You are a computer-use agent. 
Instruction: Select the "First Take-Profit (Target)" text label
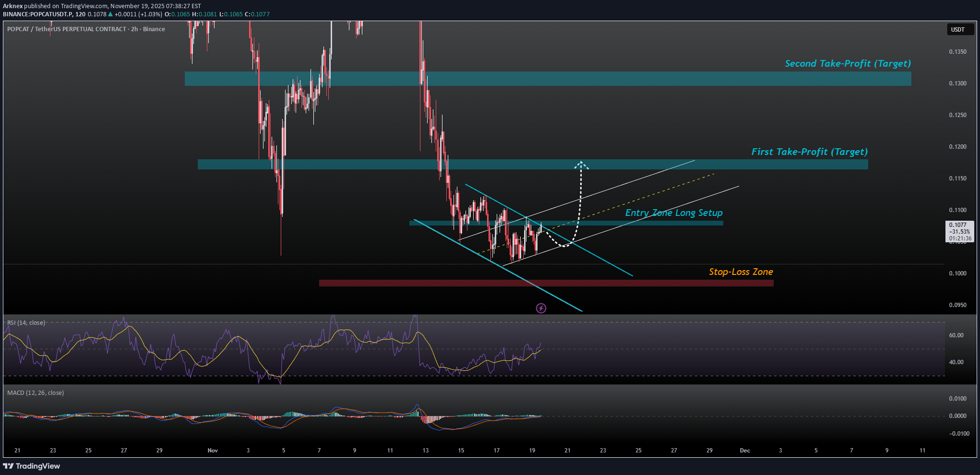809,152
